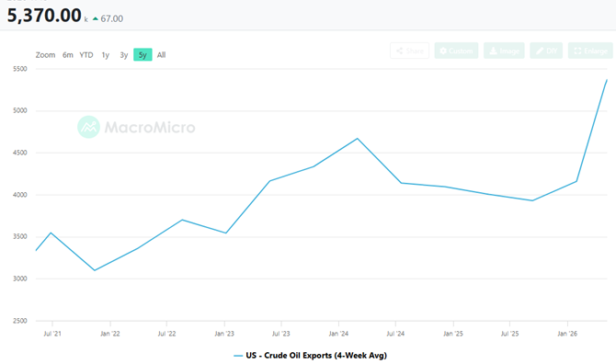Click the 2500 y-axis label
Viewport: 616px width, 364px height.
tap(20, 321)
